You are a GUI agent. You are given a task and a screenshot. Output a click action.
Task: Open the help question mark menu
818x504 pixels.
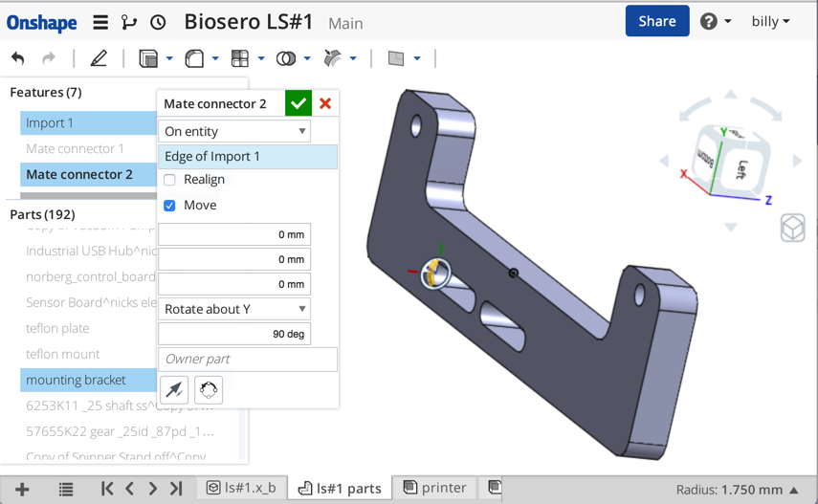716,21
